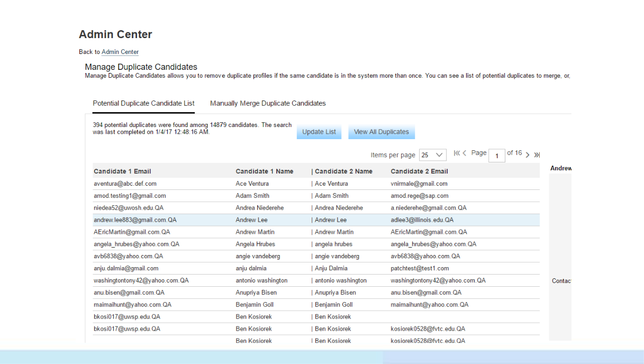Click the Candidate 1 Email column header

[122, 171]
